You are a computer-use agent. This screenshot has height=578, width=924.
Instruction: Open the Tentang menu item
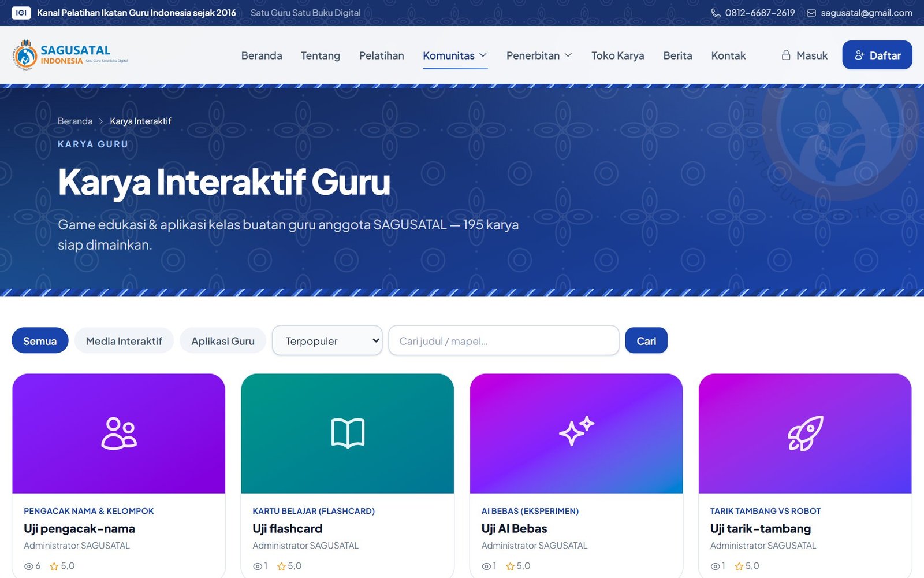click(x=321, y=55)
